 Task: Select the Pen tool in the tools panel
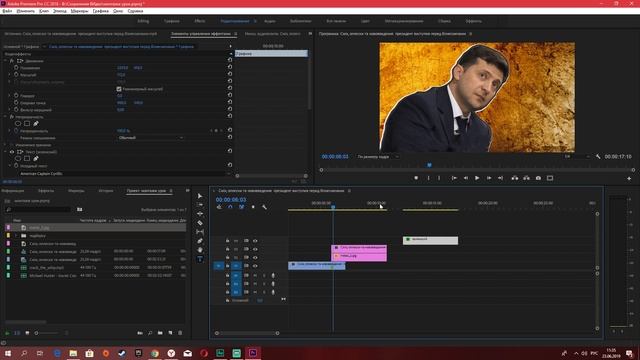200,241
